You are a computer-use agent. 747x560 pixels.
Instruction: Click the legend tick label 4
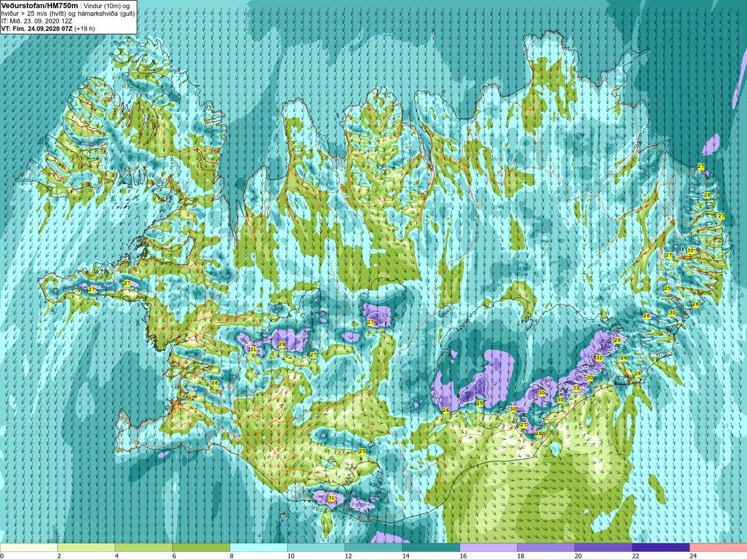click(x=117, y=556)
